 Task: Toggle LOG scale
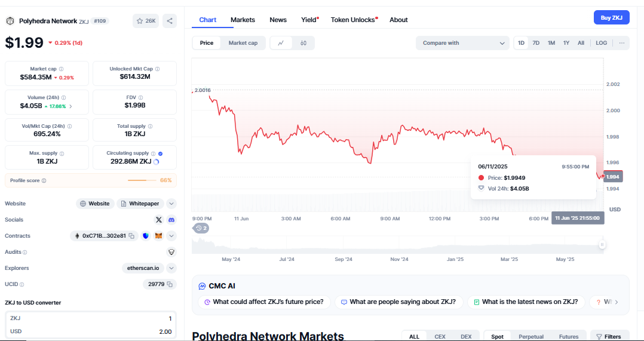(601, 43)
